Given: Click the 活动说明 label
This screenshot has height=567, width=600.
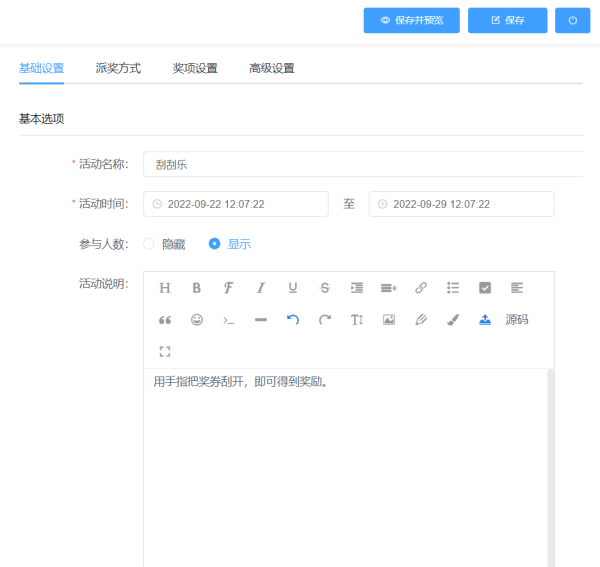Looking at the screenshot, I should (x=104, y=284).
